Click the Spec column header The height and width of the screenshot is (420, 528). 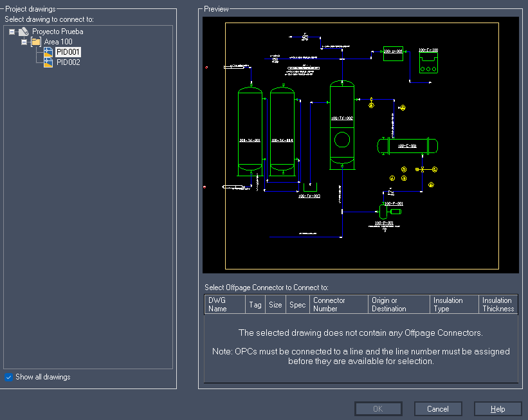[x=298, y=304]
